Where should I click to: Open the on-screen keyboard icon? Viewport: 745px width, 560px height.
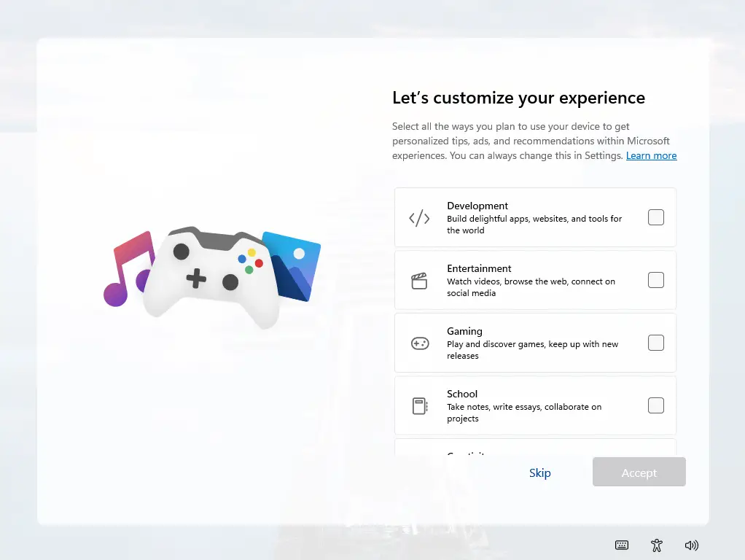point(622,545)
